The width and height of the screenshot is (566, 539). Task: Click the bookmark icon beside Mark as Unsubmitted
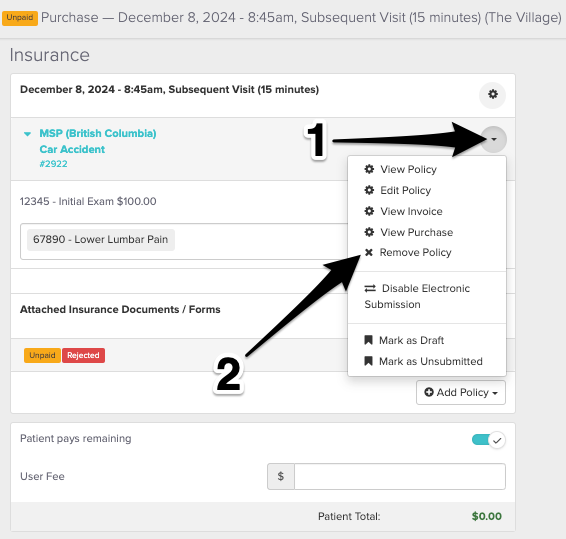369,361
